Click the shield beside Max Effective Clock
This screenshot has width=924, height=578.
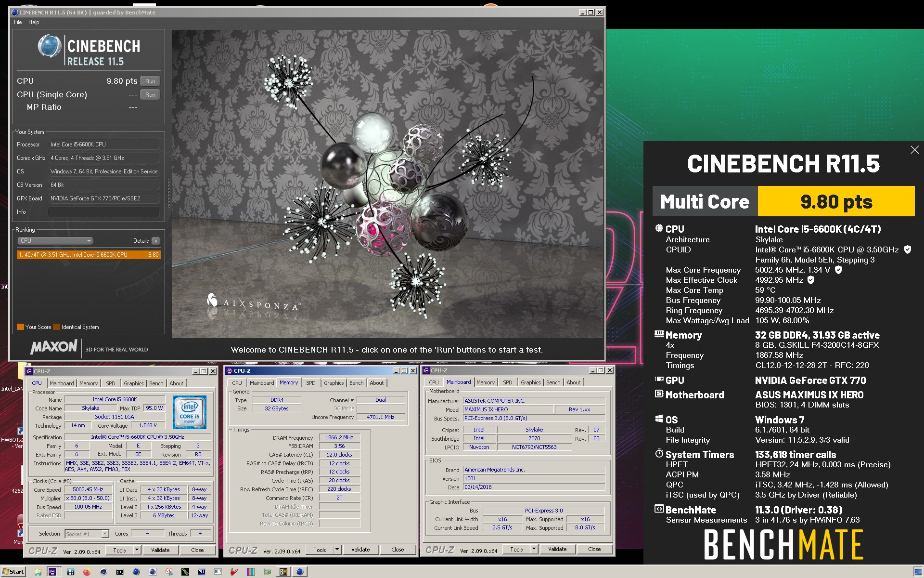pyautogui.click(x=810, y=280)
